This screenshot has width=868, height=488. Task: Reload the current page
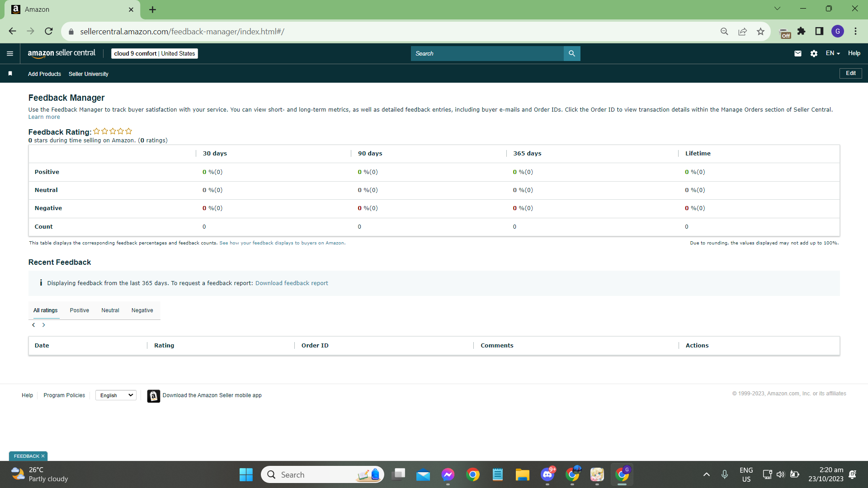point(49,31)
